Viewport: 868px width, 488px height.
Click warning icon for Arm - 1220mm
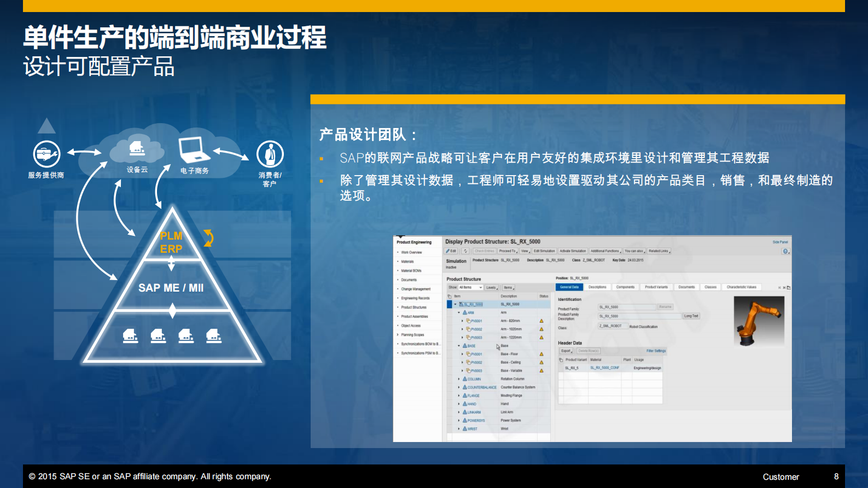point(541,338)
